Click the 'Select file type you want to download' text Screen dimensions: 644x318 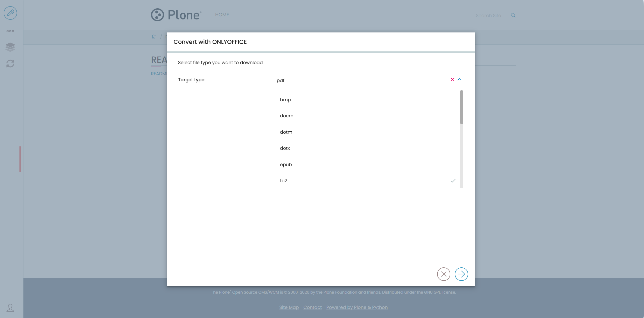(x=220, y=63)
